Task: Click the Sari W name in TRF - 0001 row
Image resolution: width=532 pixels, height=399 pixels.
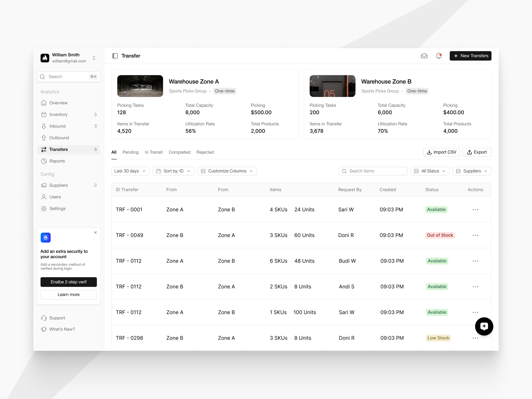Action: [x=346, y=209]
